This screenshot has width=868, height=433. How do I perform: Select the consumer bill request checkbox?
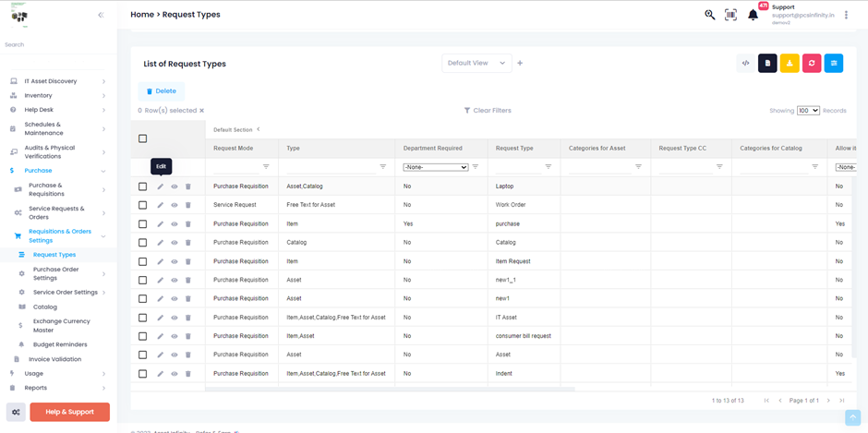[143, 336]
